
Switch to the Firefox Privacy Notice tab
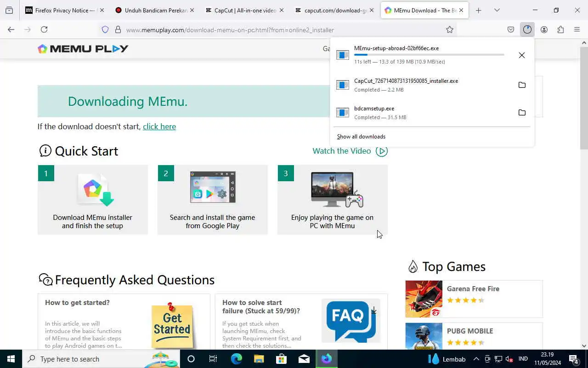[64, 10]
